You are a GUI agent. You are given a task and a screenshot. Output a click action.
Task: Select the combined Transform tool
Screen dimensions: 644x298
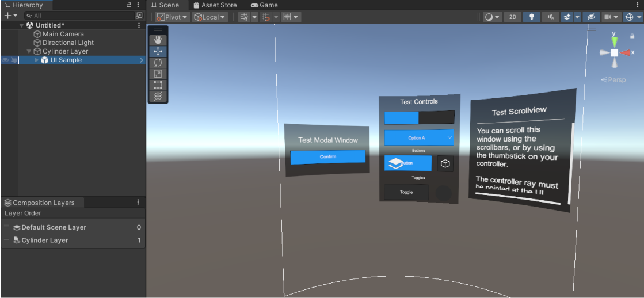[158, 97]
